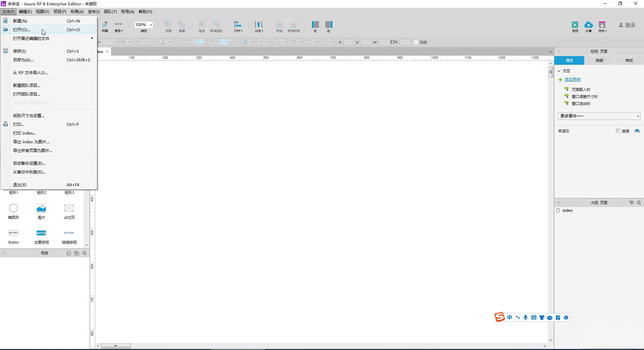This screenshot has height=350, width=644.
Task: Toggle the 隐藏 (Hidden) checkbox
Action: [x=416, y=42]
